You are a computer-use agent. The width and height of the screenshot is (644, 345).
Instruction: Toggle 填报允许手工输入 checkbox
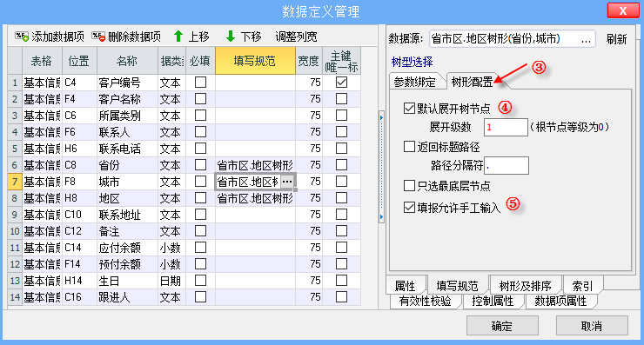click(x=409, y=207)
